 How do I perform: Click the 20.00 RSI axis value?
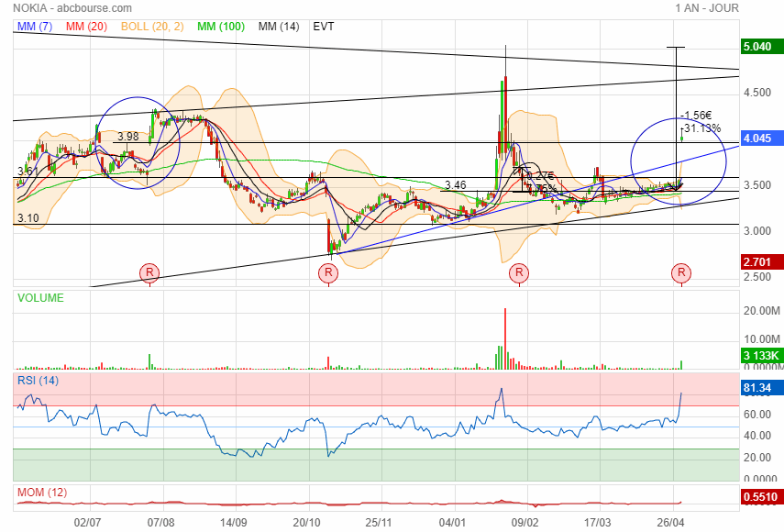coord(757,458)
